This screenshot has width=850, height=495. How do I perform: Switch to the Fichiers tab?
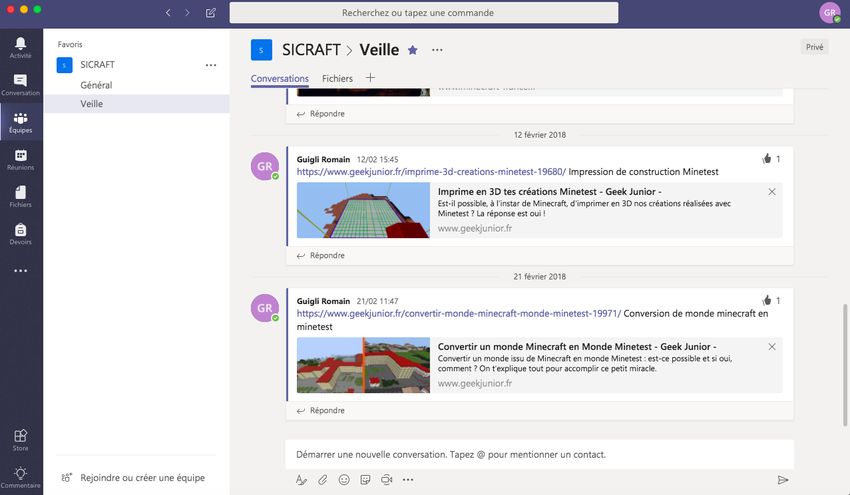click(337, 79)
